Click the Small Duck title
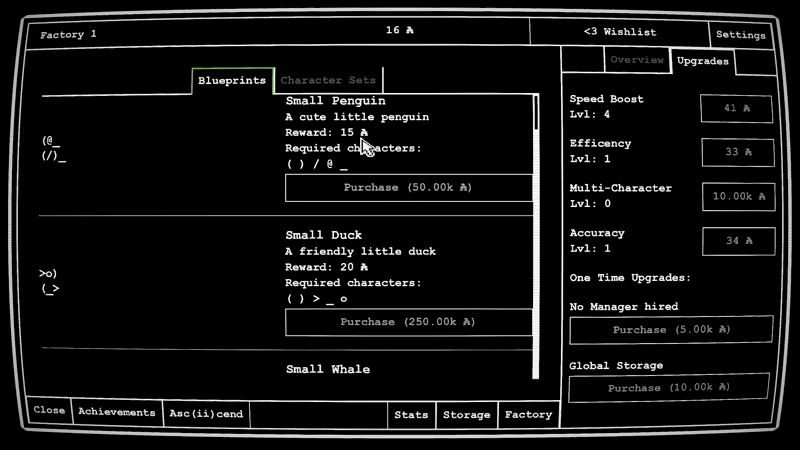Screen dimensions: 800x450 pos(323,235)
